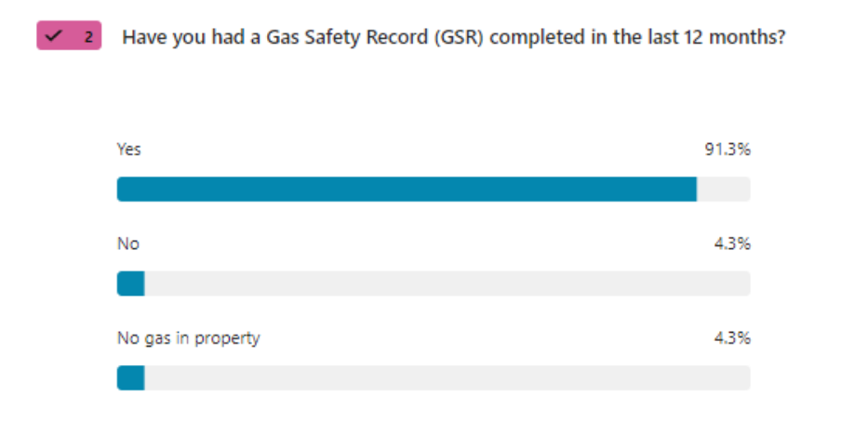Click the gray track of the No gas in property bar

coord(447,378)
